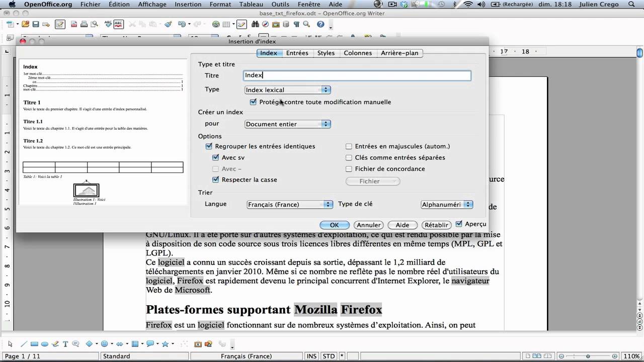Click the Hyperlink icon in toolbar
Screen dimensions: 644x362
tap(216, 24)
